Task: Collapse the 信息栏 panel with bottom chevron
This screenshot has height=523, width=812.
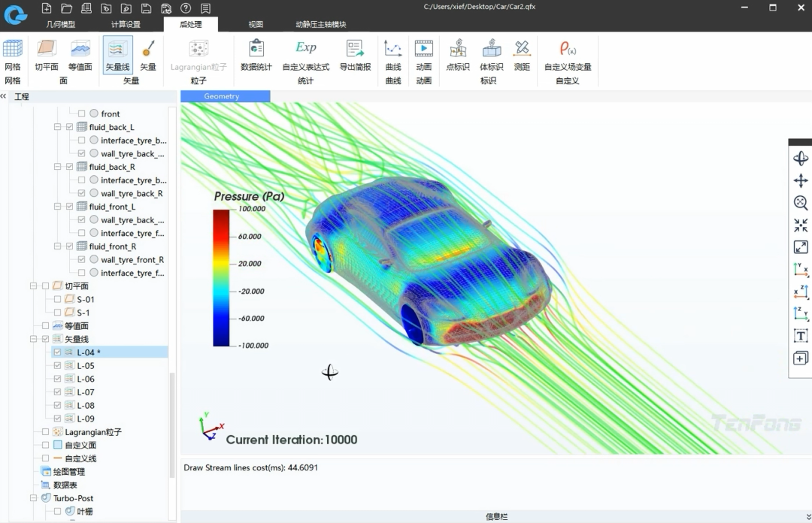Action: click(x=808, y=517)
